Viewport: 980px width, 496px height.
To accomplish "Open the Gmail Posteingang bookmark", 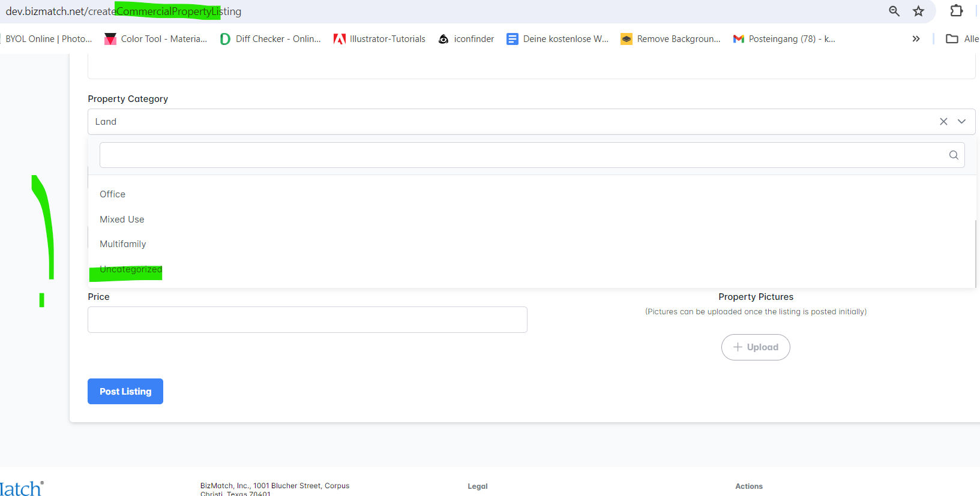I will coord(784,39).
